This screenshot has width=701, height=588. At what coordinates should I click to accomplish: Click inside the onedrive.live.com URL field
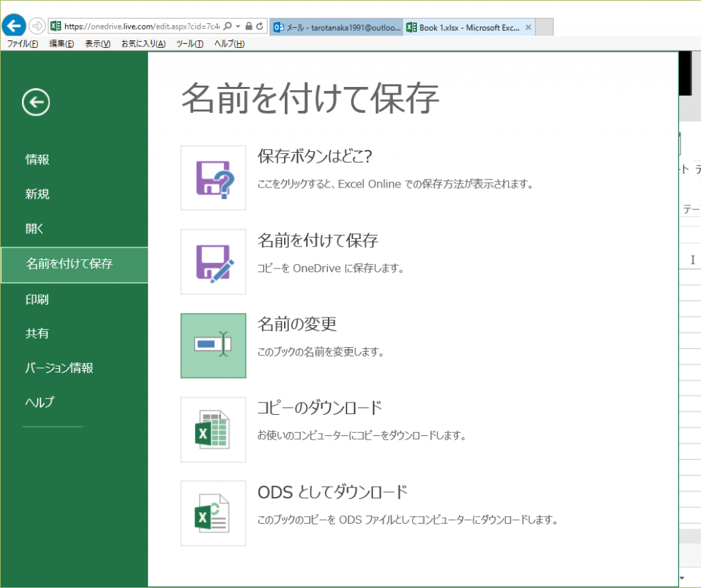tap(142, 27)
